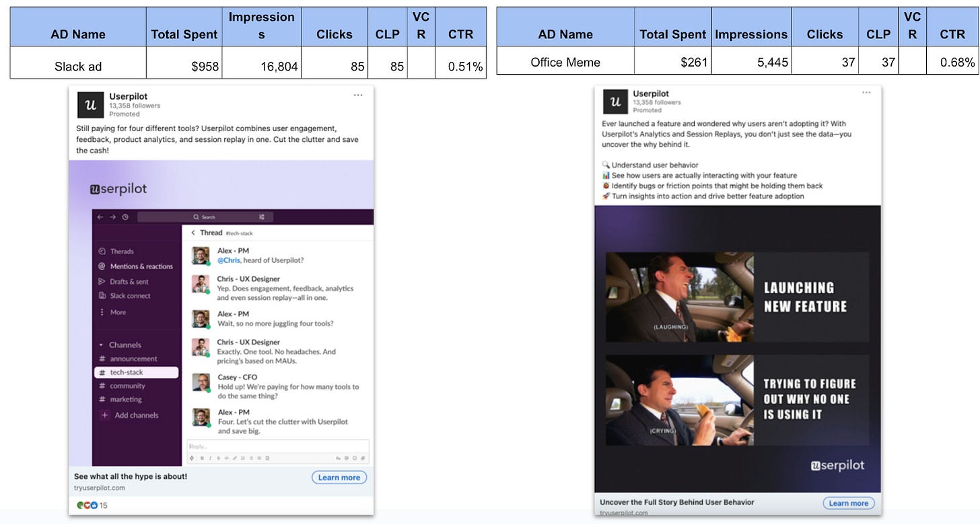Click Userpilot wordmark logo in Slack ad image
The height and width of the screenshot is (524, 980).
tap(118, 188)
